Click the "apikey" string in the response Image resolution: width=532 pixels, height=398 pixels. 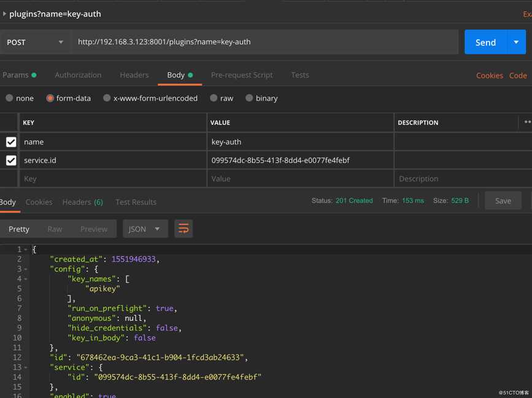(102, 289)
